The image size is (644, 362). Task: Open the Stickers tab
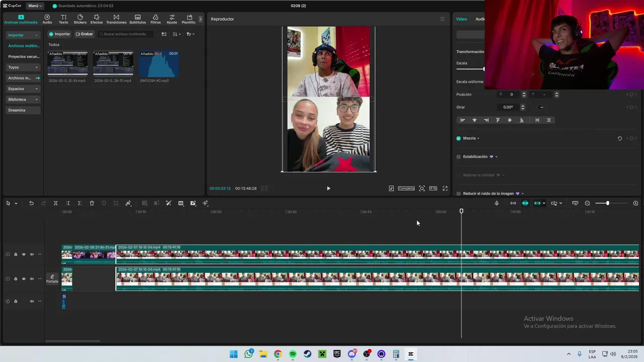point(80,19)
